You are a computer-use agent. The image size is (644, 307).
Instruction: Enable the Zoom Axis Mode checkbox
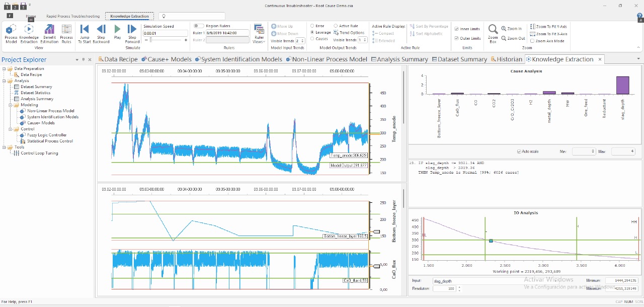tap(533, 41)
